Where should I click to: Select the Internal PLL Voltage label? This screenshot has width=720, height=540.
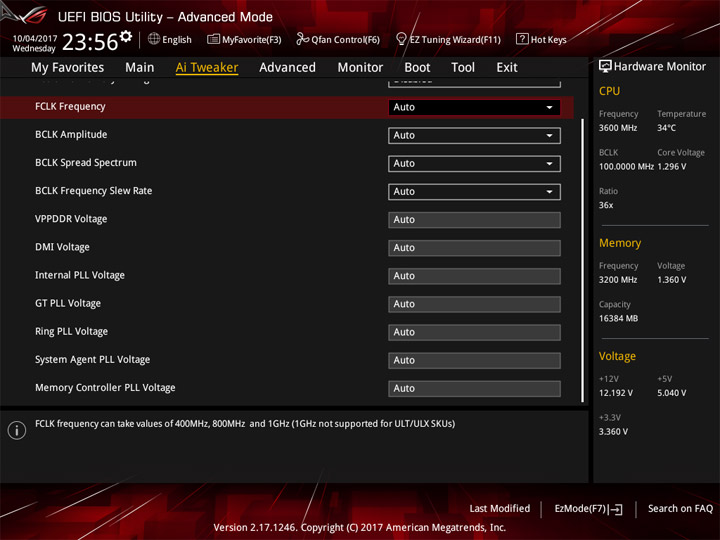(80, 275)
